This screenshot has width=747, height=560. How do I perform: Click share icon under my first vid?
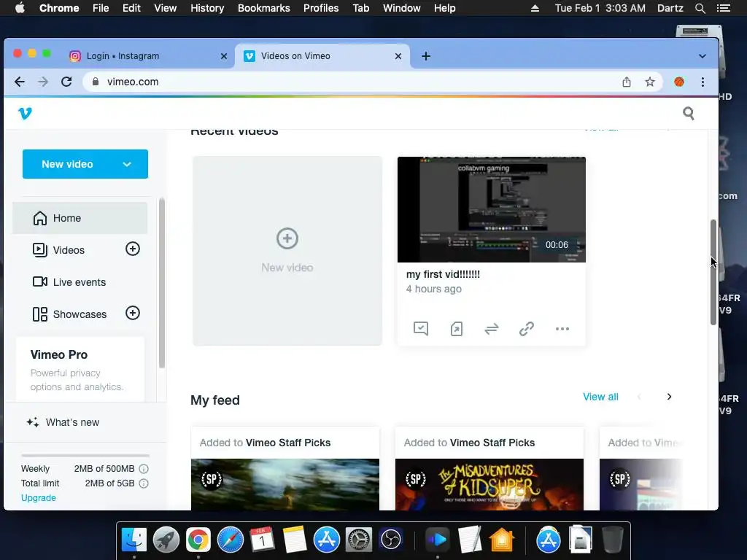[457, 329]
